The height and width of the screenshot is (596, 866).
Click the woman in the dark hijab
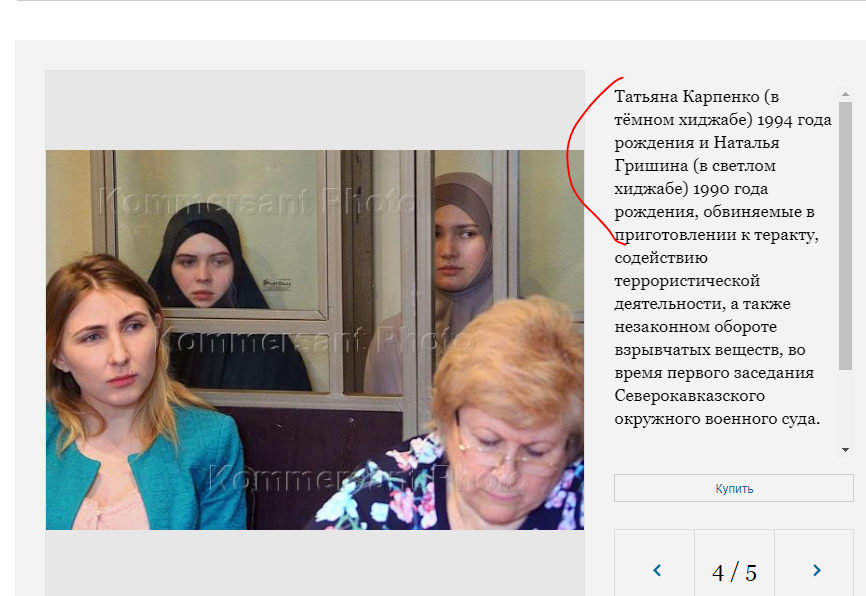coord(208,270)
